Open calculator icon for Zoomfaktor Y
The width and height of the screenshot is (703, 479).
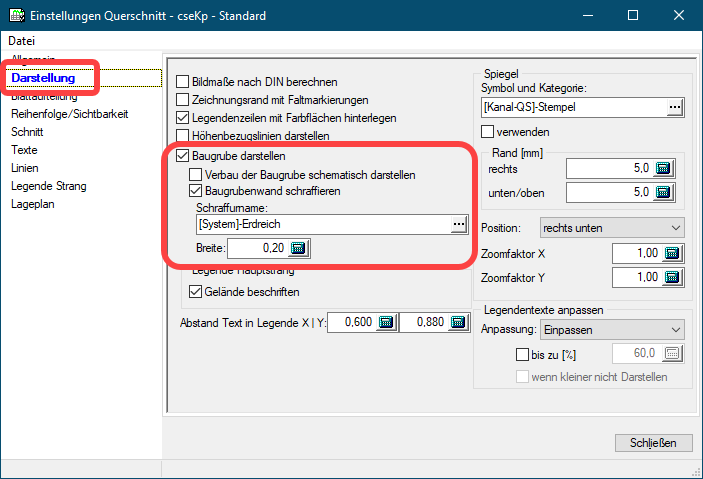point(672,277)
